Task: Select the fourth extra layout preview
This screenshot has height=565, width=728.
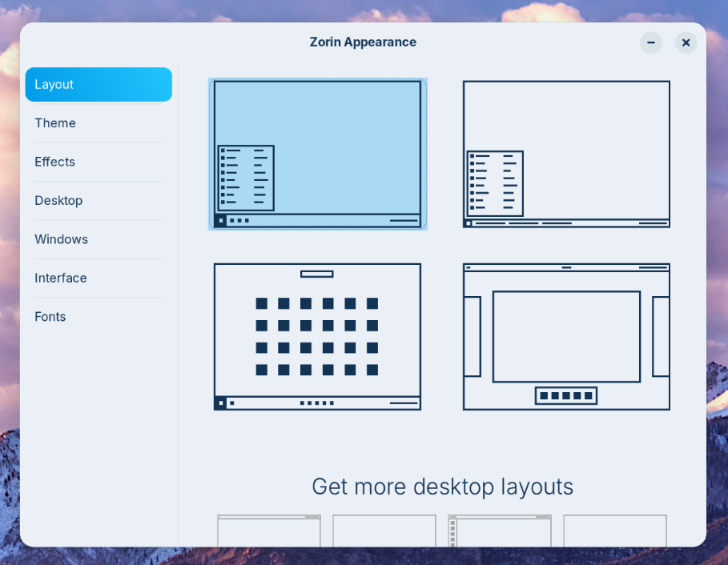Action: click(x=615, y=531)
